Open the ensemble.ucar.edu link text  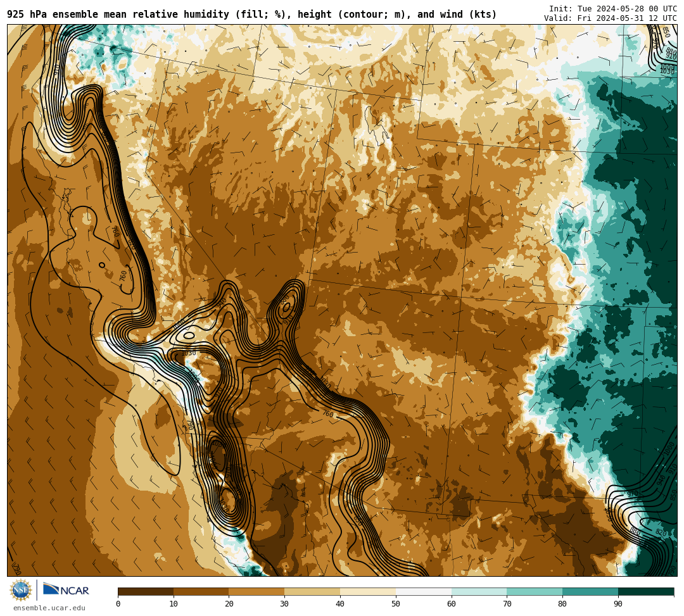pos(49,608)
